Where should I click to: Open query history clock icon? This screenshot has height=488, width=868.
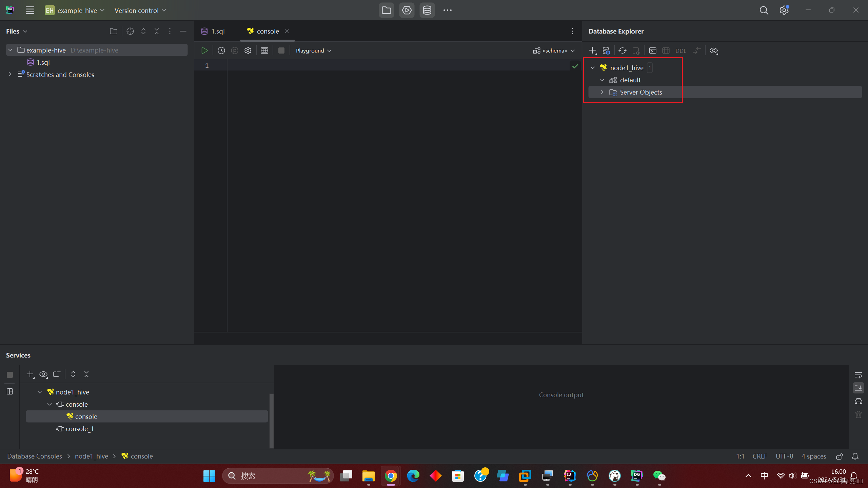pyautogui.click(x=221, y=50)
